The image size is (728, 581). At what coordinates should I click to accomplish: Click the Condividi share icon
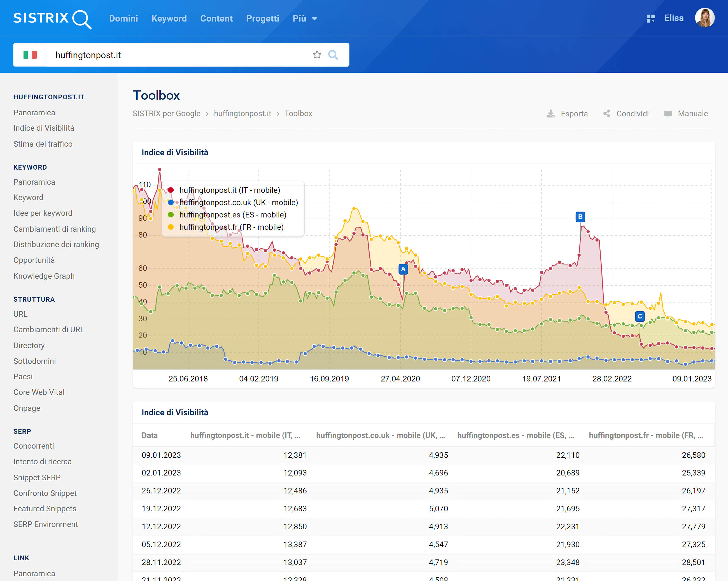[607, 113]
